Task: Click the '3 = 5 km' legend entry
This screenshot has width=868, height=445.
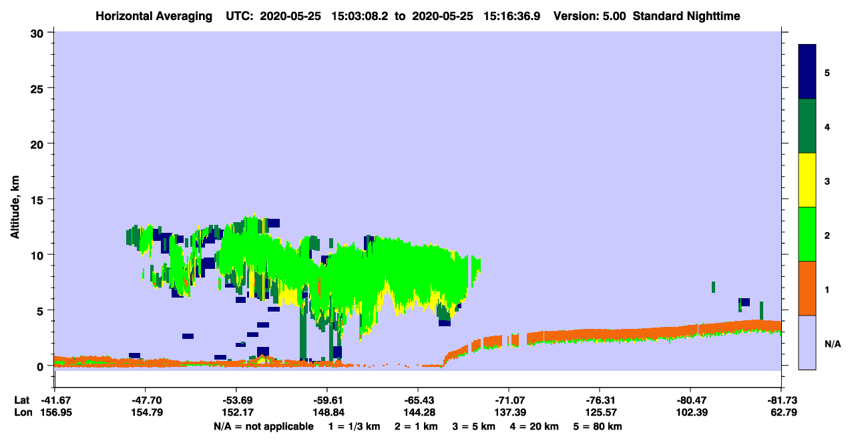Action: coord(475,426)
